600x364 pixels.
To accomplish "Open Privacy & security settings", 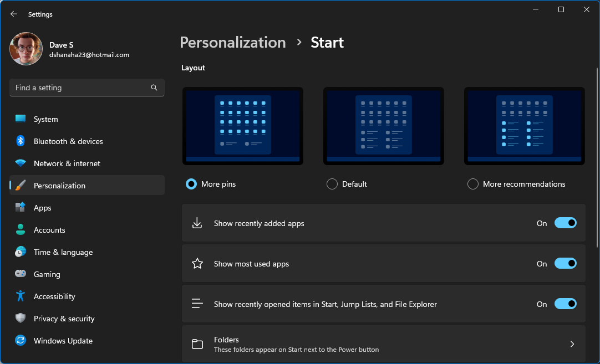I will pyautogui.click(x=20, y=318).
